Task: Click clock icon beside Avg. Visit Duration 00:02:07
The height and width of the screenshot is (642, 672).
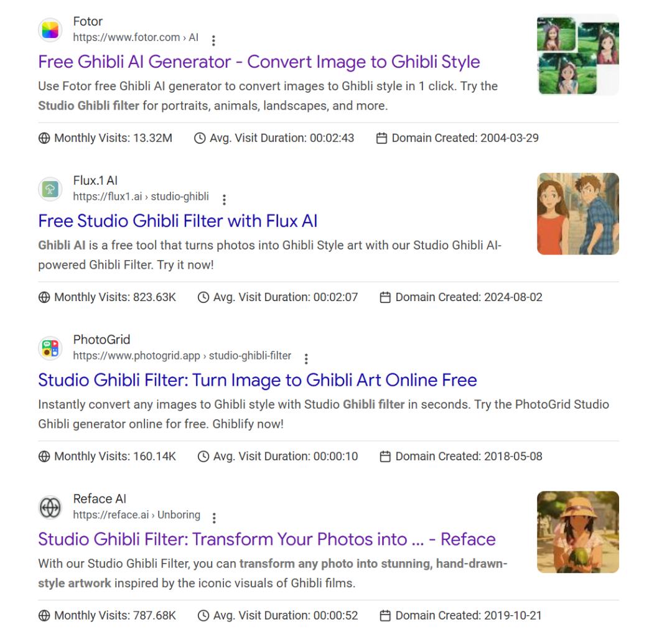Action: pyautogui.click(x=203, y=297)
